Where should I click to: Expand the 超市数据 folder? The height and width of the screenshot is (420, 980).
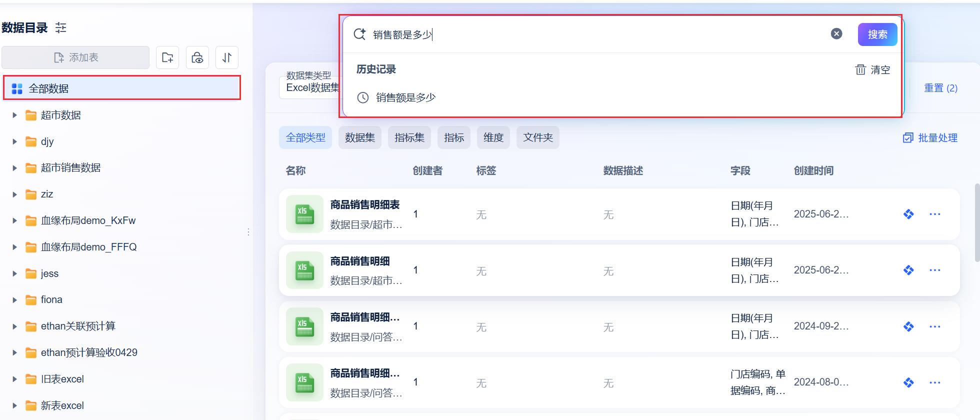click(15, 115)
